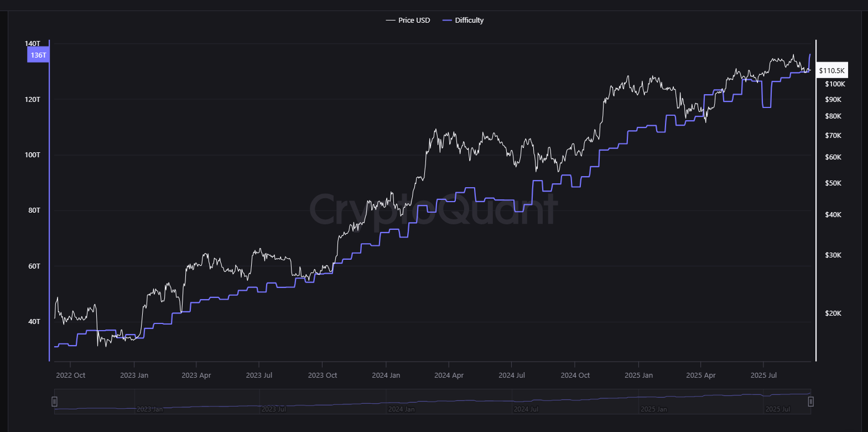This screenshot has height=432, width=868.
Task: Click the 2024 Apr x-axis label
Action: tap(449, 376)
